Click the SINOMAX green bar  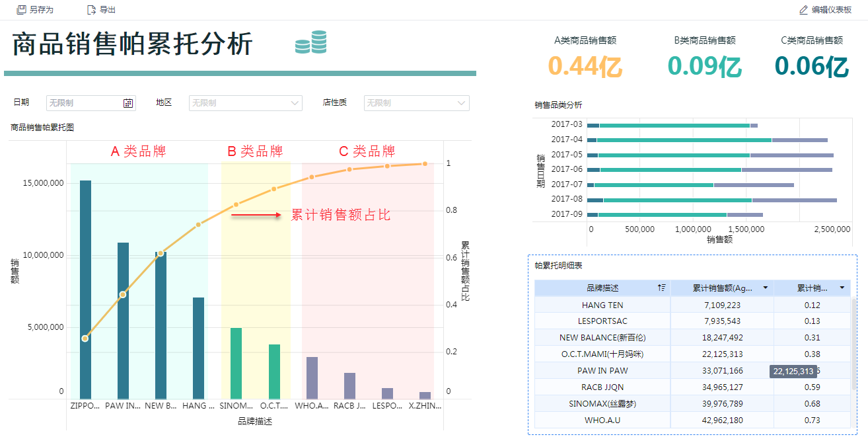pyautogui.click(x=236, y=362)
